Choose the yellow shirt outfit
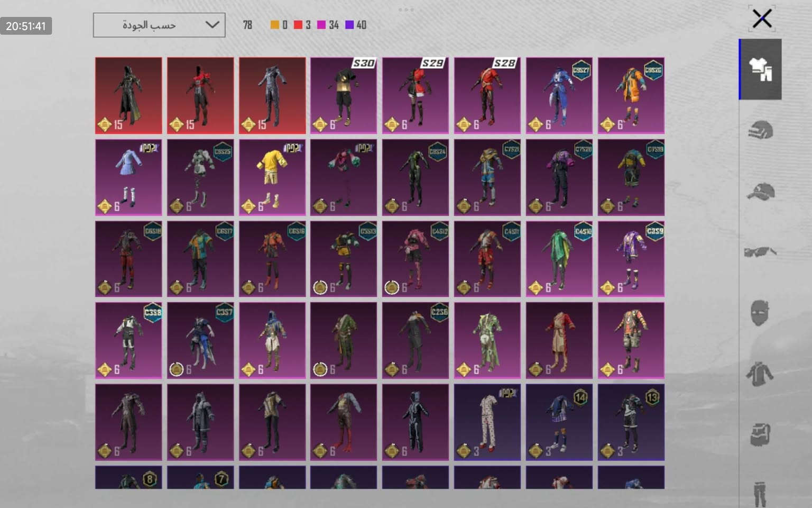The image size is (812, 508). [272, 177]
